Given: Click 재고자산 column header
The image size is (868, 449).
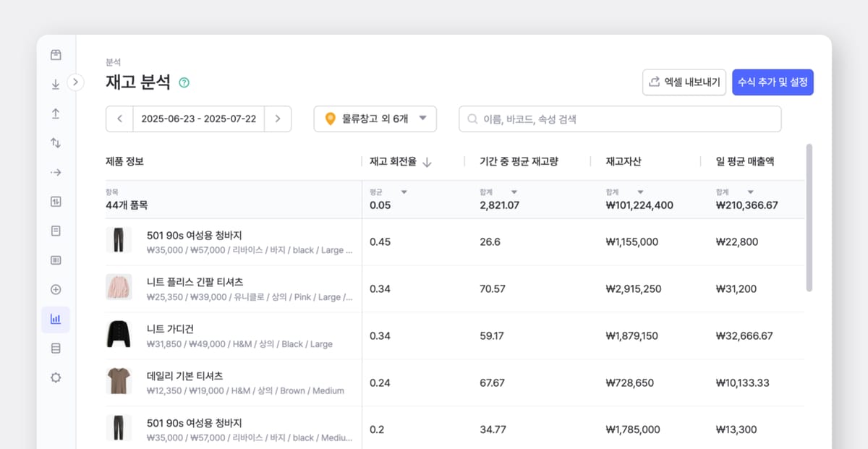Looking at the screenshot, I should click(x=624, y=161).
